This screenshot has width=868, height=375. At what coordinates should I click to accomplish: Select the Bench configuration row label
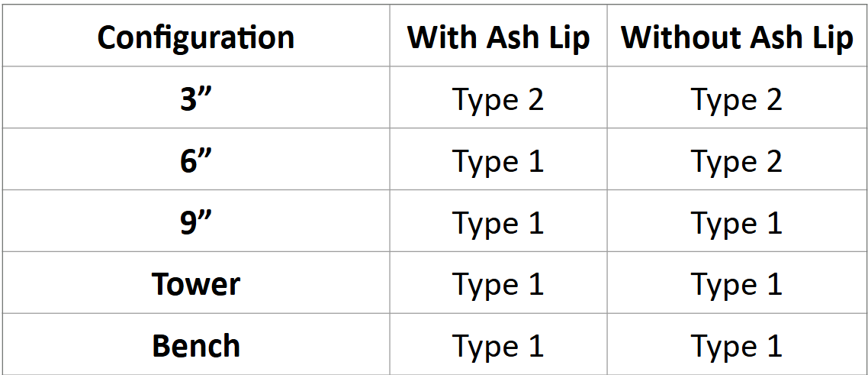(196, 346)
